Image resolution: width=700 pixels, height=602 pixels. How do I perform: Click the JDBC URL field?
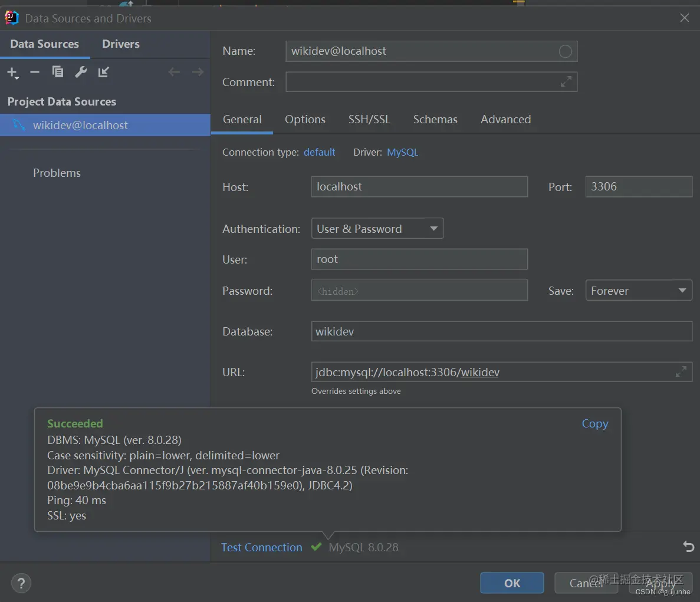501,371
